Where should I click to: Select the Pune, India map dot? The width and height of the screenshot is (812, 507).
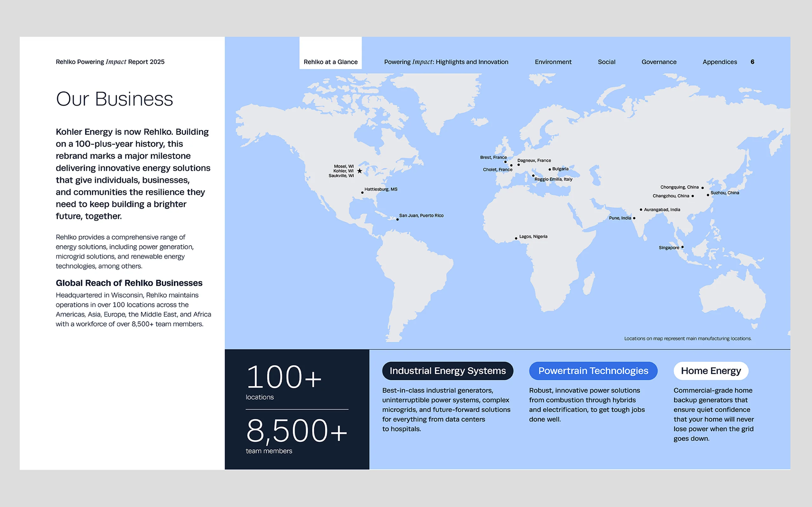[634, 218]
